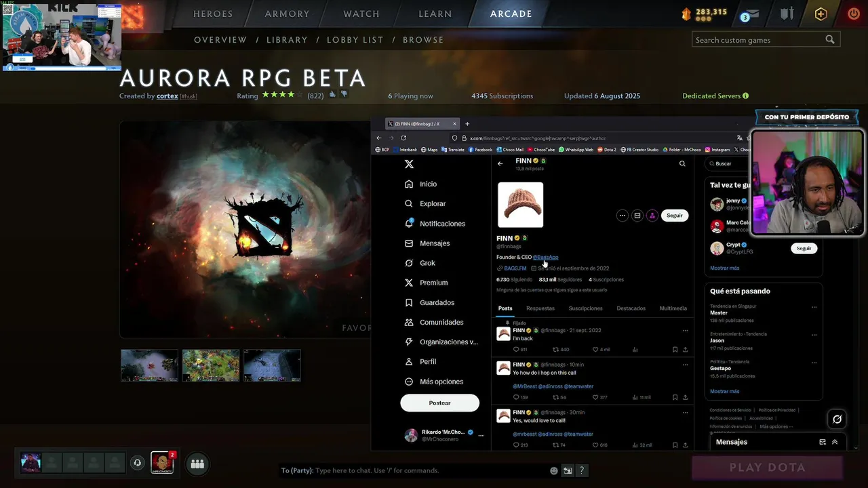This screenshot has width=868, height=488.
Task: Open Organizaciones verificadas in X sidebar
Action: tap(441, 342)
